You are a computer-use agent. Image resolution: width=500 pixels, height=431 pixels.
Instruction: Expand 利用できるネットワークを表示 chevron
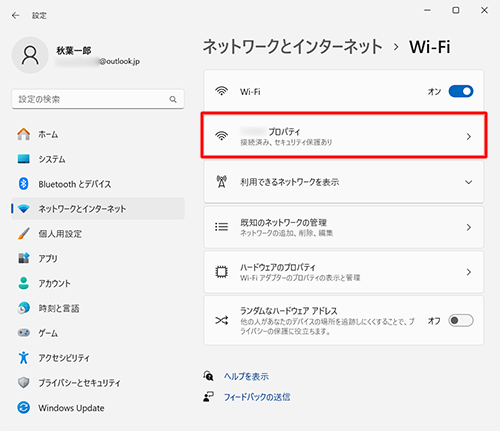point(469,182)
